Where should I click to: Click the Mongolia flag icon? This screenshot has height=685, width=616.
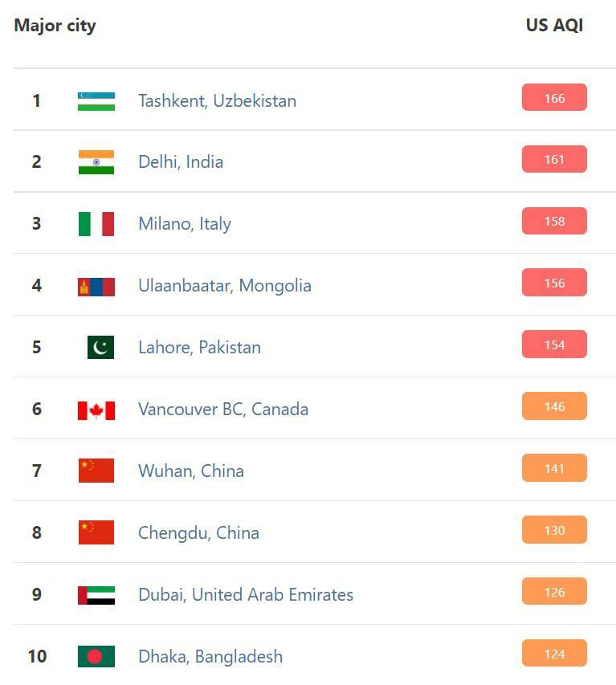(x=96, y=286)
